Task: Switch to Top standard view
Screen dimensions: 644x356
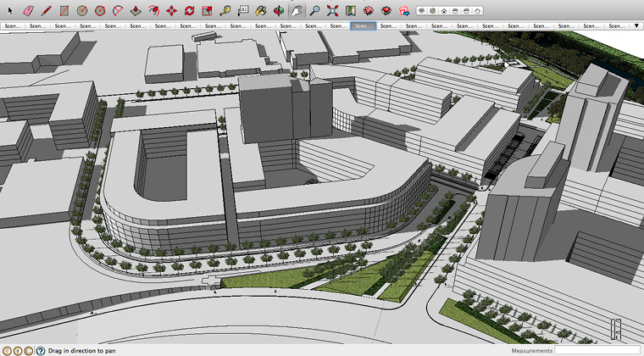Action: 433,11
